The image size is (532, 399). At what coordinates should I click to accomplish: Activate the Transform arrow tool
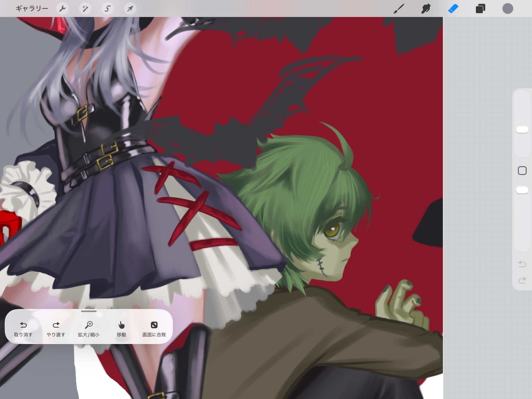click(x=130, y=9)
